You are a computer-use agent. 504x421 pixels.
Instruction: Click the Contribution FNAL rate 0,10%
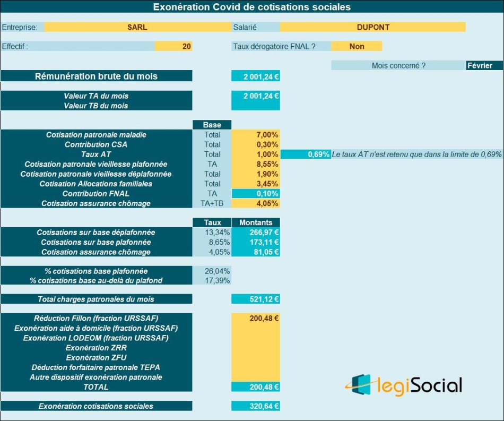(255, 194)
